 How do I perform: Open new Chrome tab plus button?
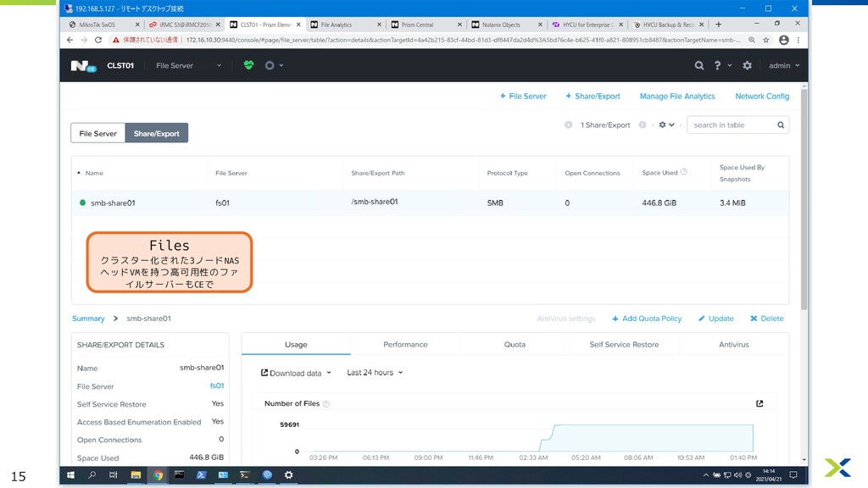[719, 25]
